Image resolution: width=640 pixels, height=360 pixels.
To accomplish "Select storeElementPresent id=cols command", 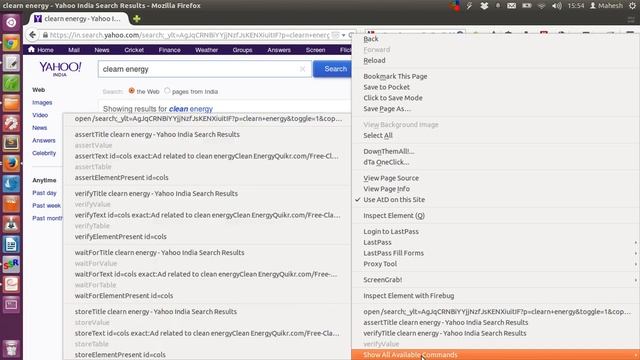I will coord(207,355).
